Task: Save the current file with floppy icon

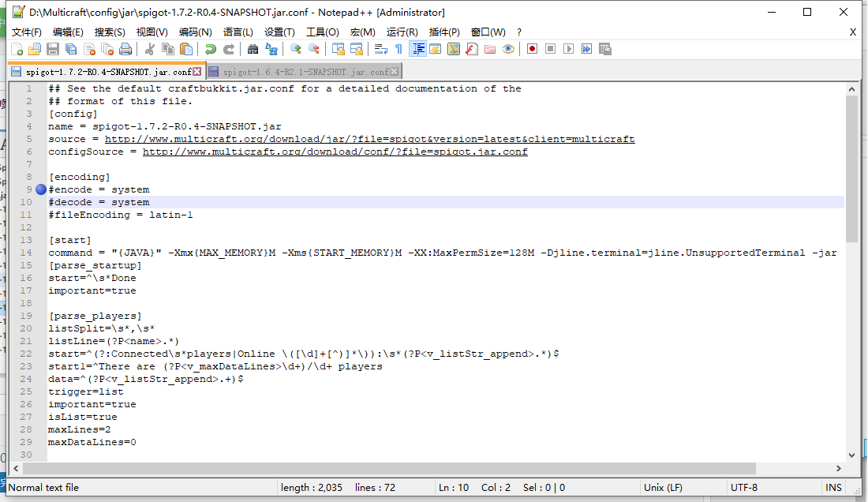Action: tap(53, 49)
